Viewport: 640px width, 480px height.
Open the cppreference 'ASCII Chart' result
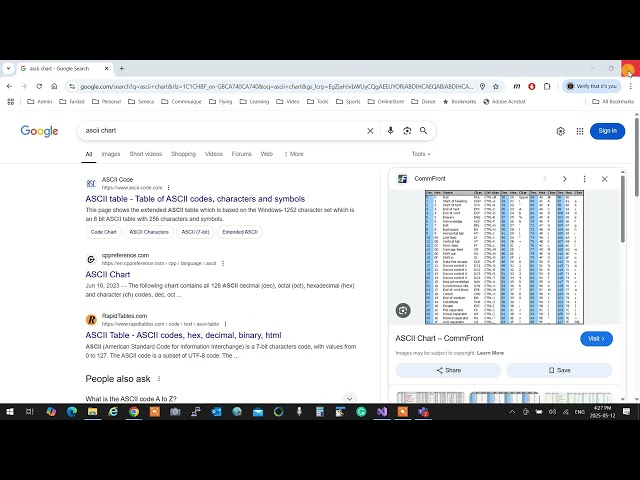point(108,274)
